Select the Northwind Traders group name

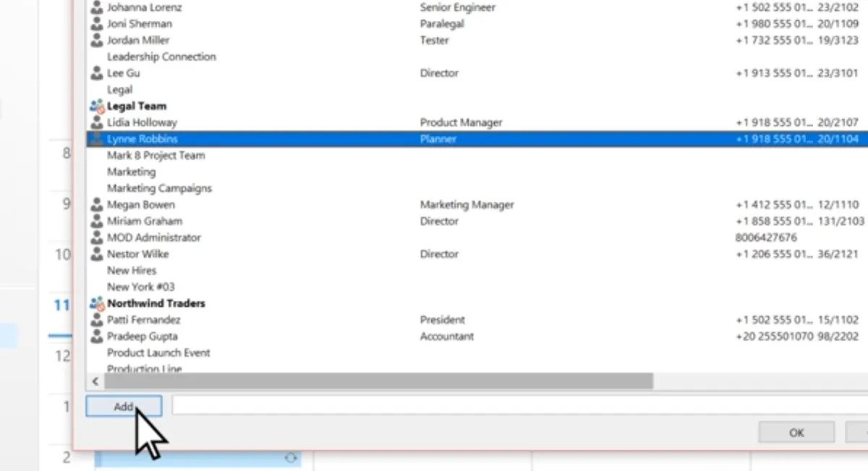point(156,303)
